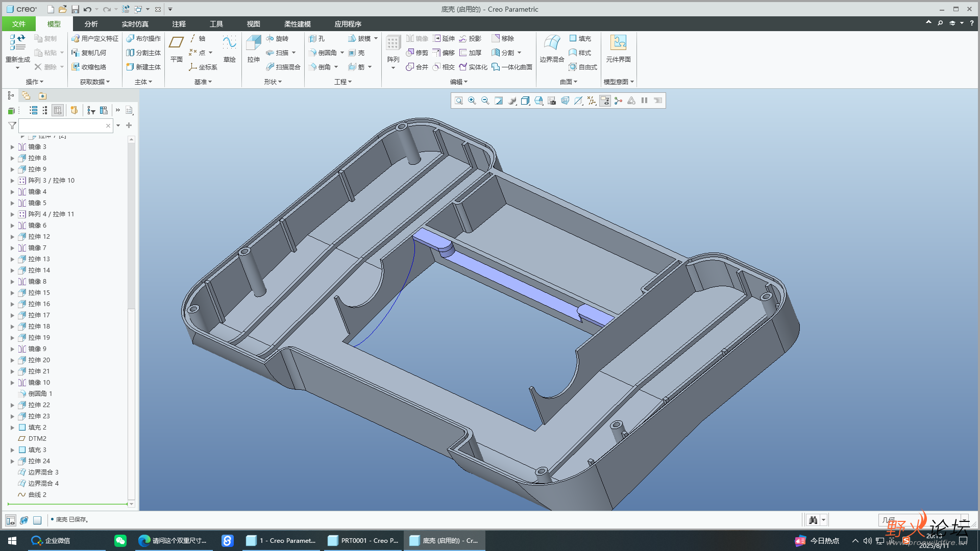Image resolution: width=980 pixels, height=551 pixels.
Task: Switch to the 实时仿真 tab
Action: click(135, 24)
